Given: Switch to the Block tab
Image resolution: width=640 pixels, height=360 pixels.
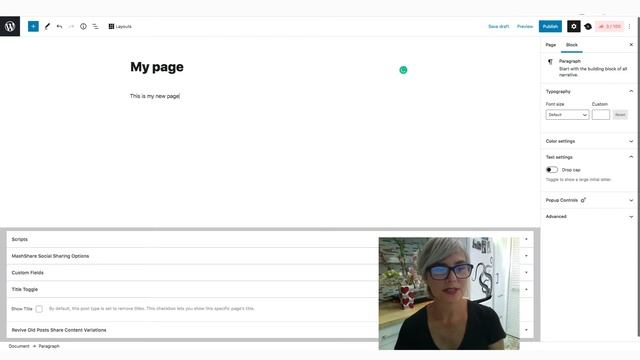Looking at the screenshot, I should tap(571, 45).
